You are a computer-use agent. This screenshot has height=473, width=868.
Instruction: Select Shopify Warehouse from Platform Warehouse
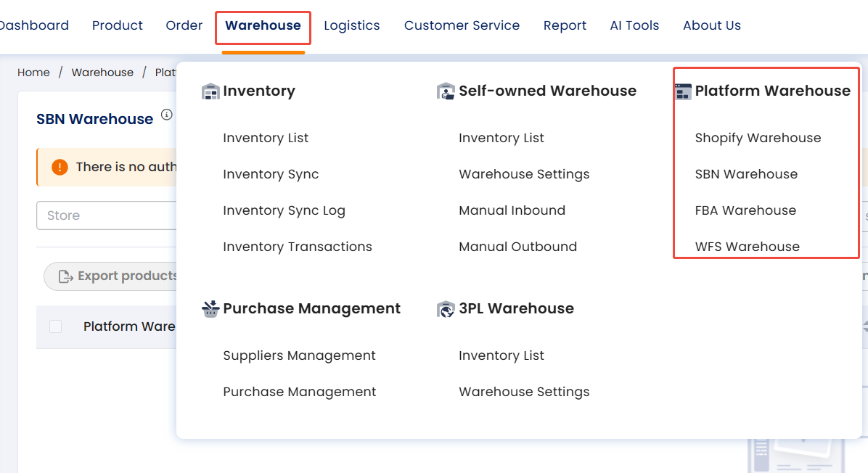[758, 138]
